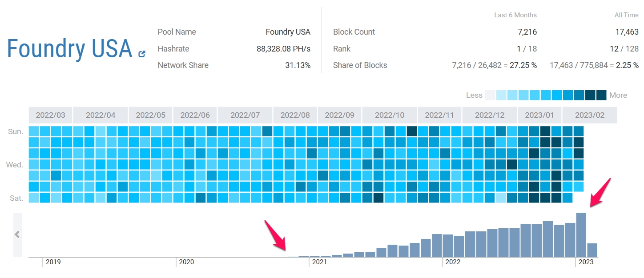
Task: Select the 2022/07 month tab
Action: 245,115
